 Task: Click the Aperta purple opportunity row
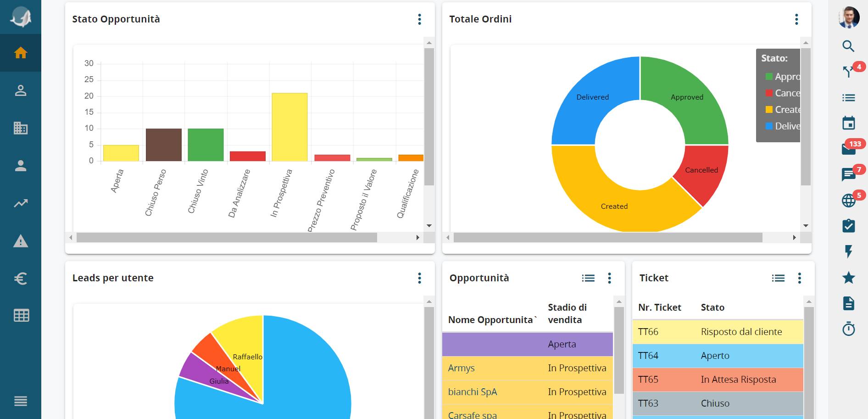527,344
